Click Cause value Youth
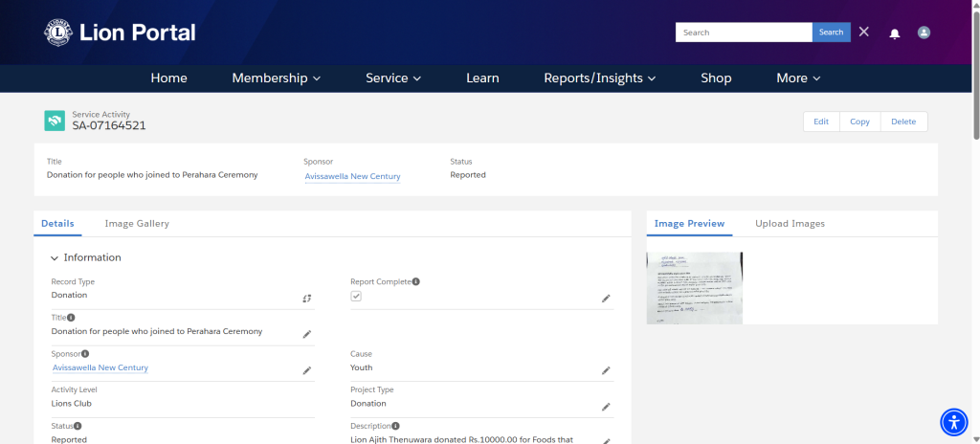The height and width of the screenshot is (444, 980). tap(361, 367)
